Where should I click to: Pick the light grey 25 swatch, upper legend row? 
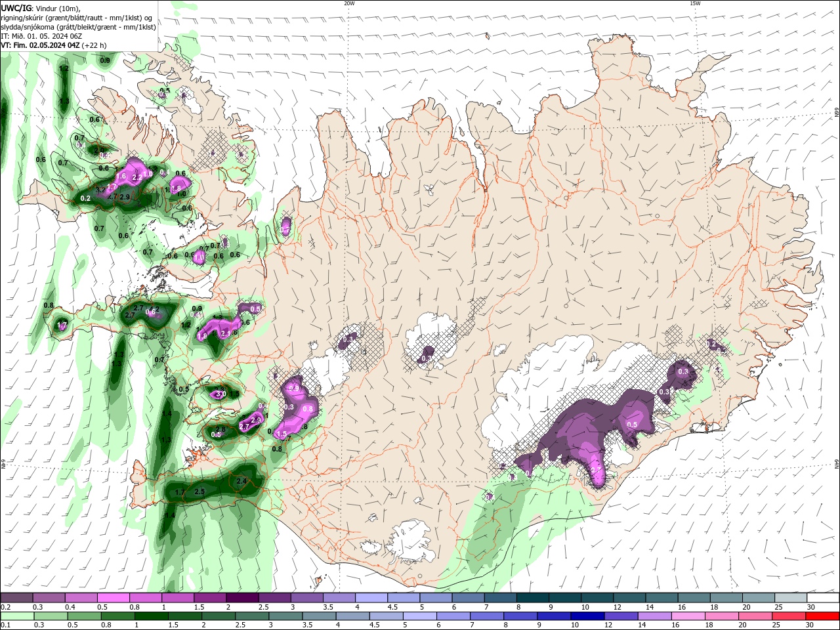click(x=791, y=598)
